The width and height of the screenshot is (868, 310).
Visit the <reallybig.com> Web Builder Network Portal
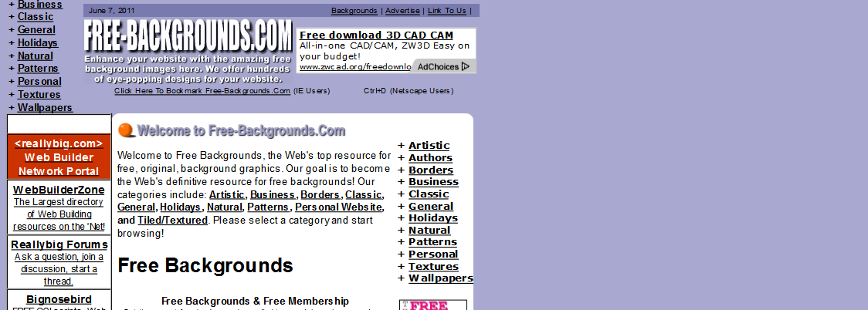(59, 157)
